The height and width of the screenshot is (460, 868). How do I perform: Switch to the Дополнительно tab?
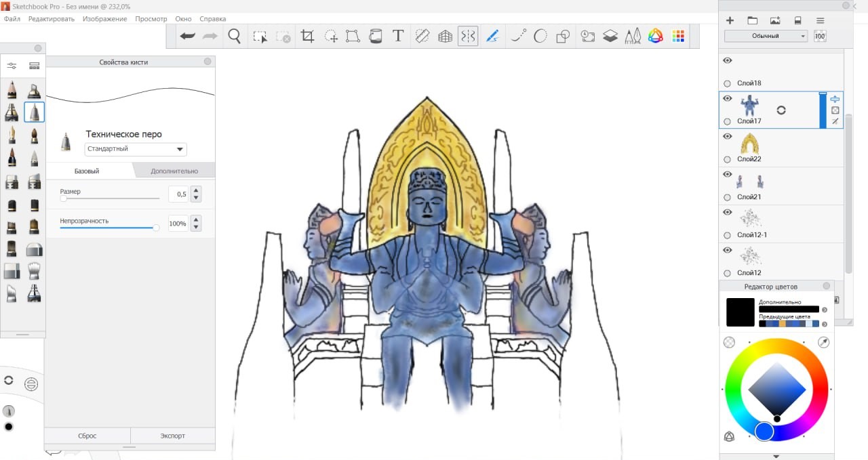(x=174, y=171)
